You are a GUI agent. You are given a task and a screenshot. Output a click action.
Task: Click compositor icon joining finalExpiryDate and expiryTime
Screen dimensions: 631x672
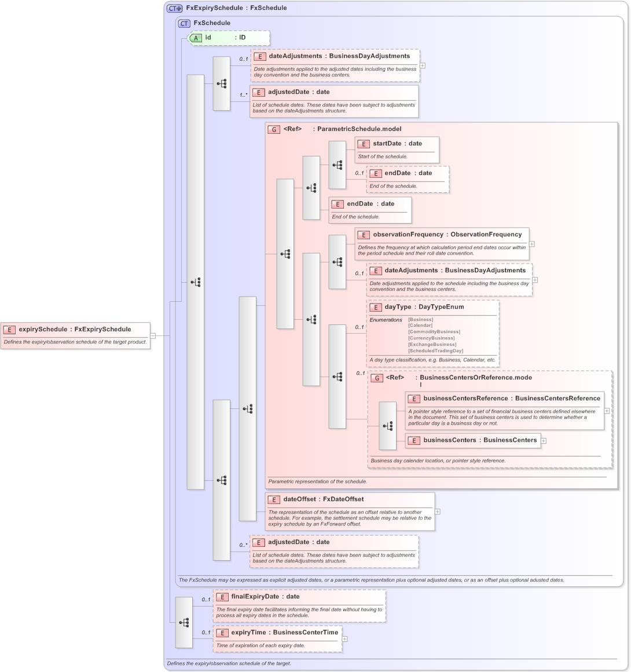pyautogui.click(x=184, y=622)
